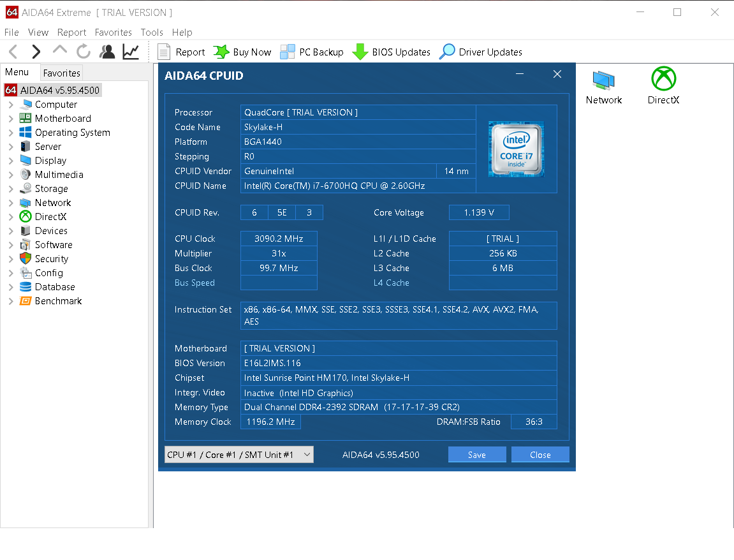Click the Report toolbar button
This screenshot has width=734, height=560.
coord(181,52)
